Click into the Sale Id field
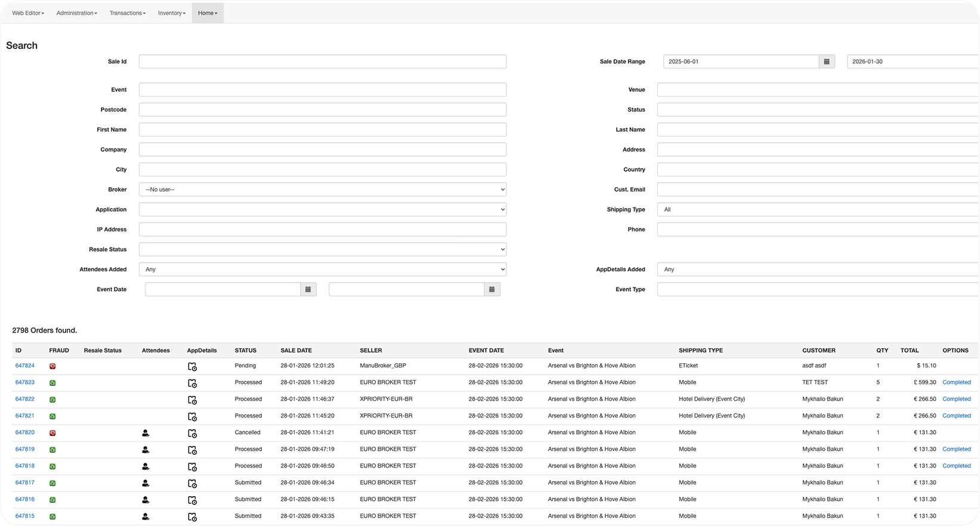Image resolution: width=980 pixels, height=526 pixels. coord(323,61)
